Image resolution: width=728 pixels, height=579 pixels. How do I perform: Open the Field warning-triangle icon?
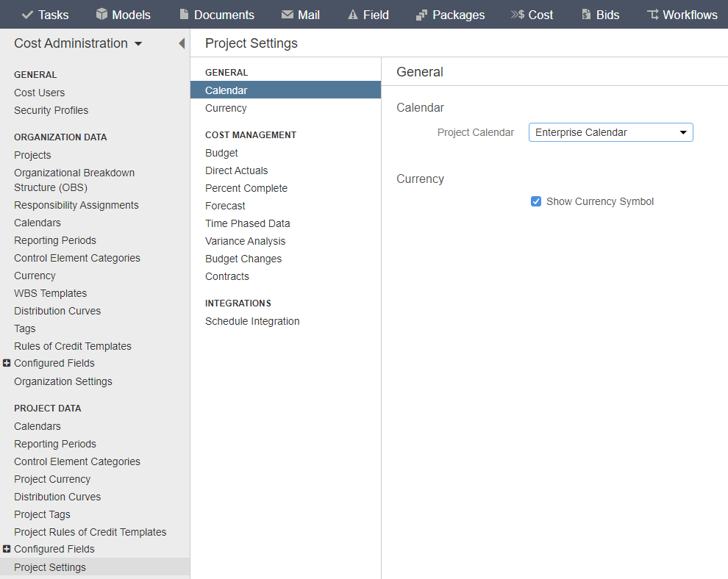[353, 15]
